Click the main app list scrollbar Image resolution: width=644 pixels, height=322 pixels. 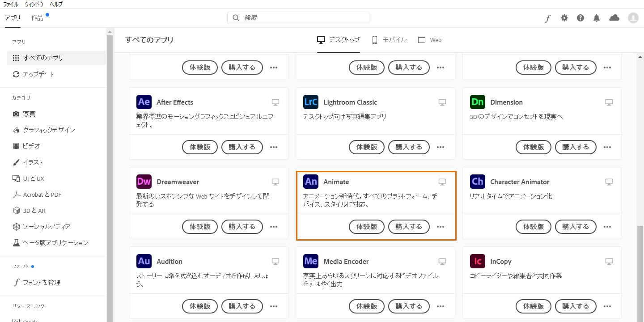click(640, 273)
